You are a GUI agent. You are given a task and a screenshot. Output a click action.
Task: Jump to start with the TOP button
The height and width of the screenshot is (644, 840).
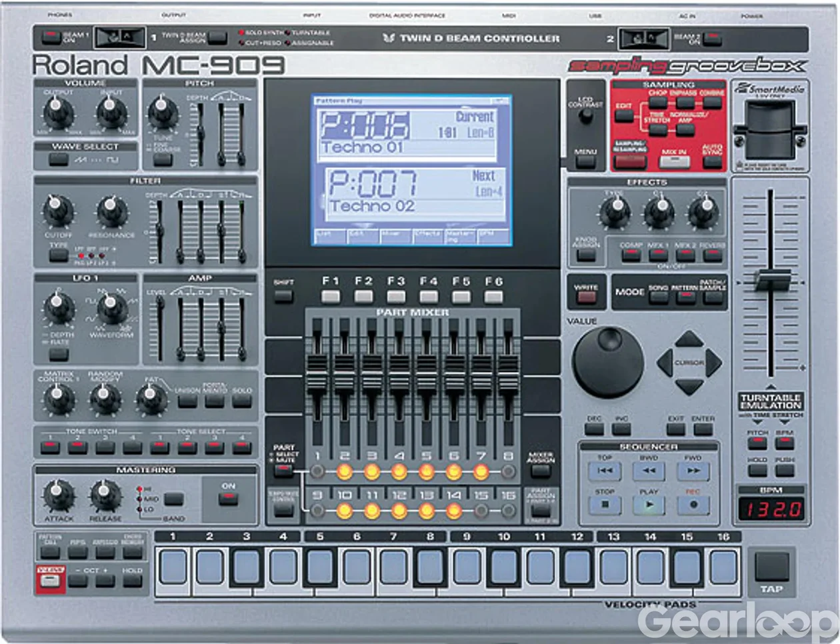(605, 471)
